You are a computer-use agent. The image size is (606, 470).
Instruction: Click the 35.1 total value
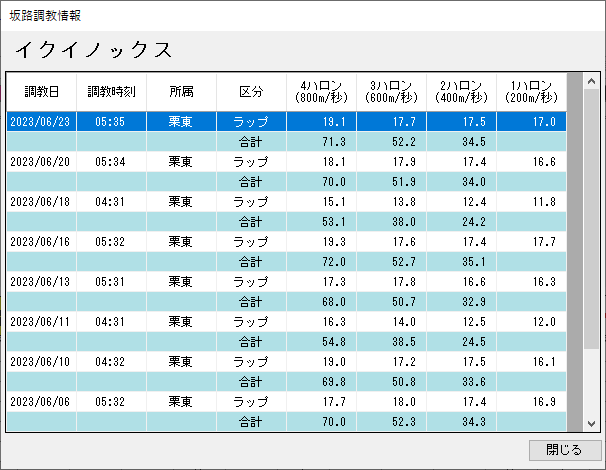[461, 262]
